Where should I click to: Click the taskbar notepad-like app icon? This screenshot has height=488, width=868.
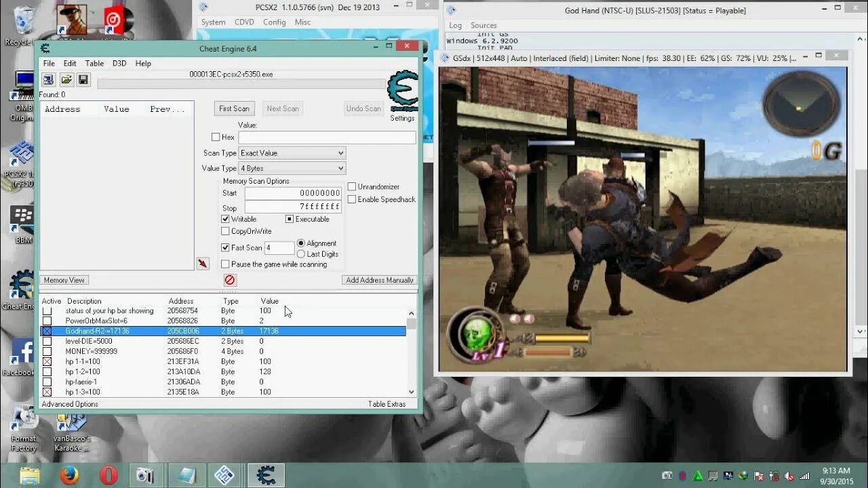coord(186,475)
